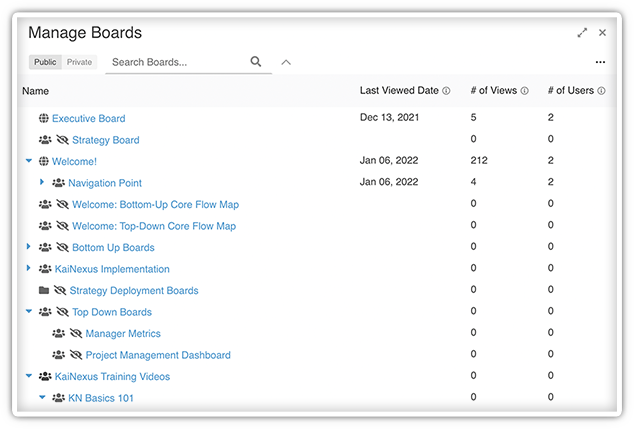Image resolution: width=634 pixels, height=429 pixels.
Task: Open Welcome: Top-Down Core Flow Map link
Action: [x=154, y=226]
